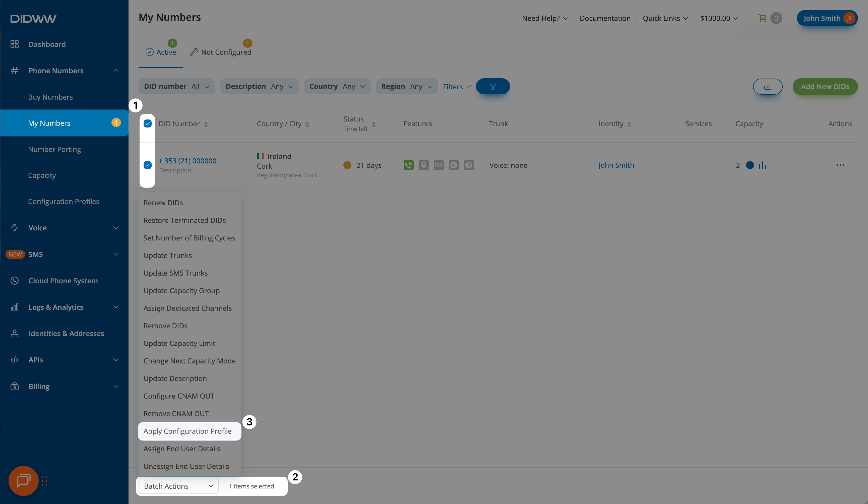Open the Batch Actions dropdown

tap(178, 486)
